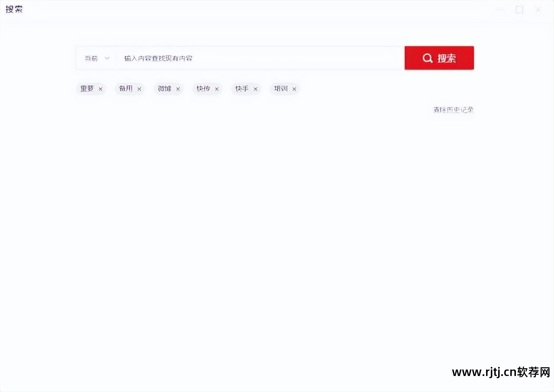Click the 清除历史记录 clear history link

tap(453, 109)
